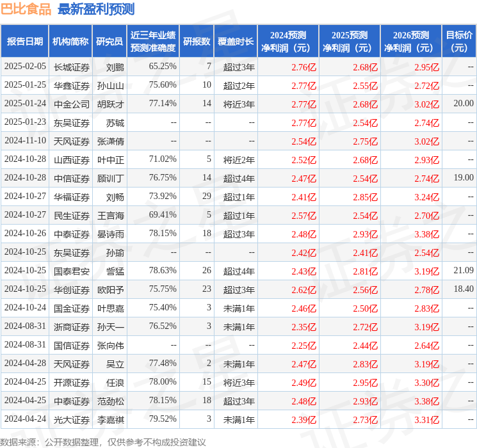Click analyst name 李嘉祺 in last row
The height and width of the screenshot is (448, 477).
pos(111,420)
